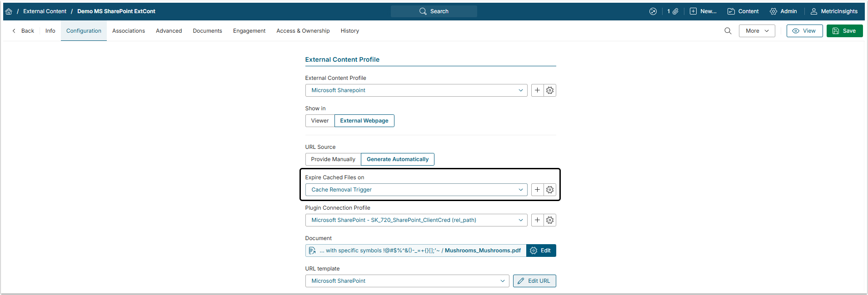Open the Expire Cached Files dropdown
868x295 pixels.
coord(416,190)
